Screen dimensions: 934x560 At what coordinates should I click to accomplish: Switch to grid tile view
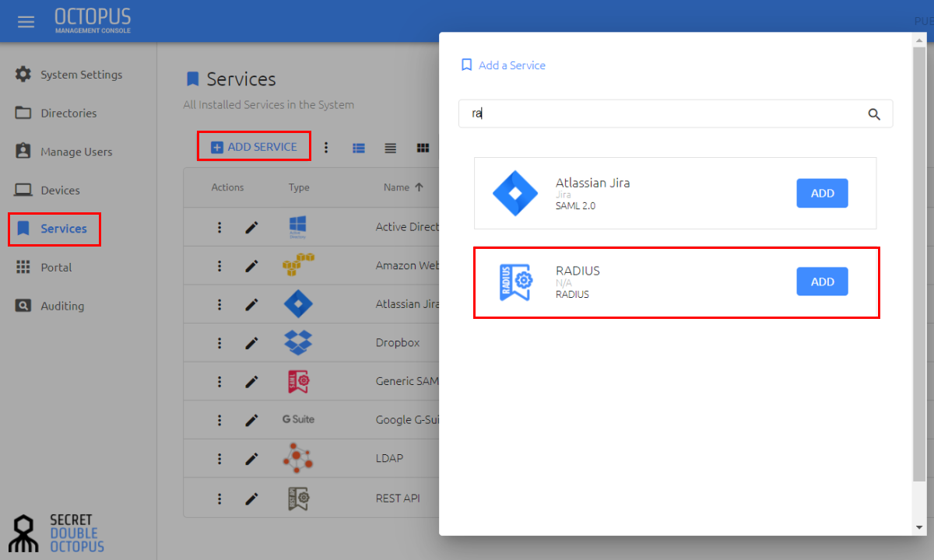423,147
